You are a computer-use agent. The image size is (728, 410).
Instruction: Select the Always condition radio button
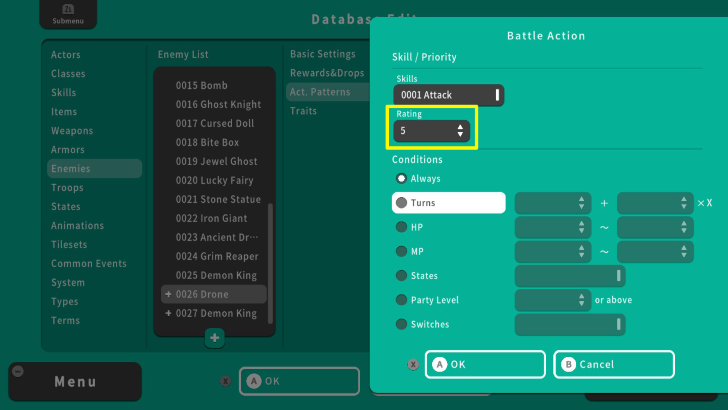tap(401, 179)
